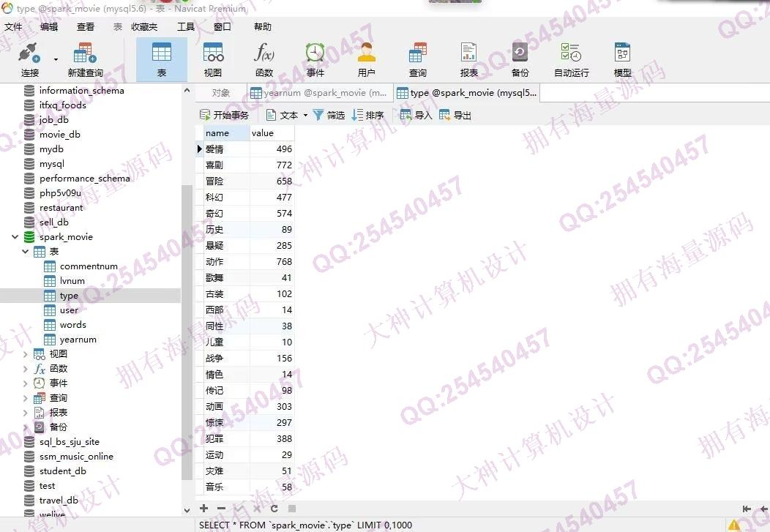Image resolution: width=770 pixels, height=532 pixels.
Task: Collapse the 表 tables node
Action: coord(25,252)
